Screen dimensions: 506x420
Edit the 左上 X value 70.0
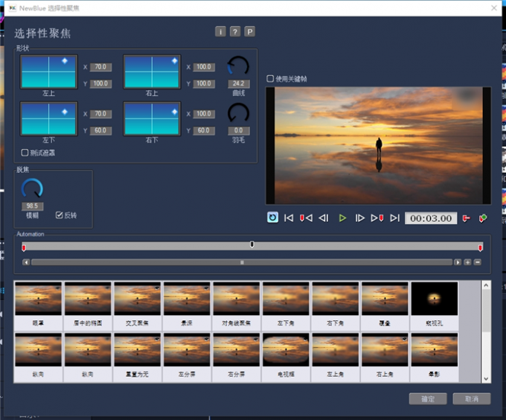point(100,67)
